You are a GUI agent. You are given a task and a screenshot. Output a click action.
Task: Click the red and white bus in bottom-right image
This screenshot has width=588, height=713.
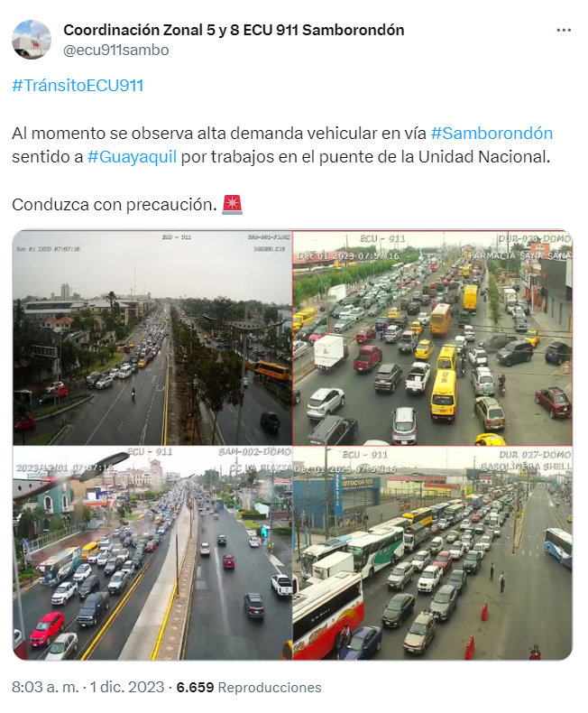click(x=327, y=616)
